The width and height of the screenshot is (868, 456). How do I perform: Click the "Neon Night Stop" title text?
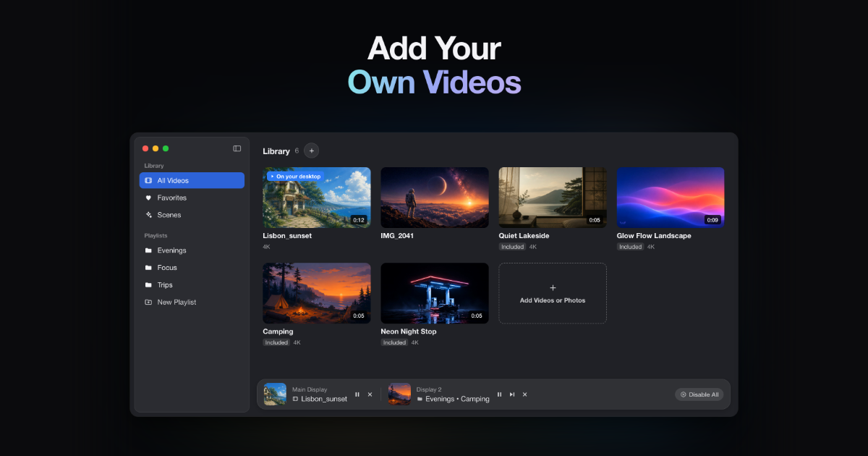coord(409,332)
